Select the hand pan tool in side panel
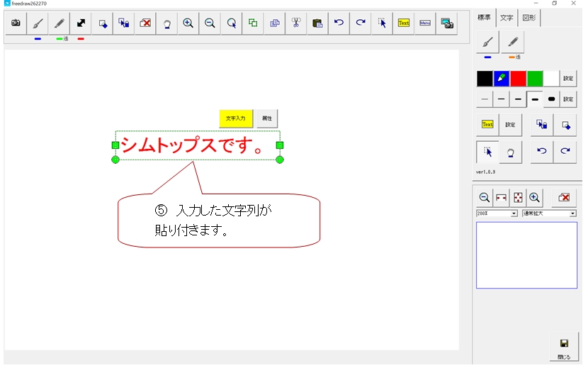Image resolution: width=588 pixels, height=368 pixels. click(510, 152)
